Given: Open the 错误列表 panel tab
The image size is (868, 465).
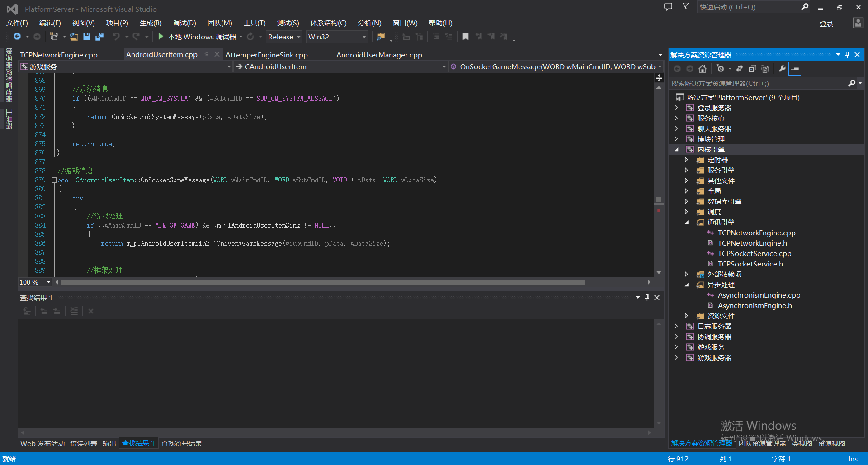Looking at the screenshot, I should coord(83,443).
